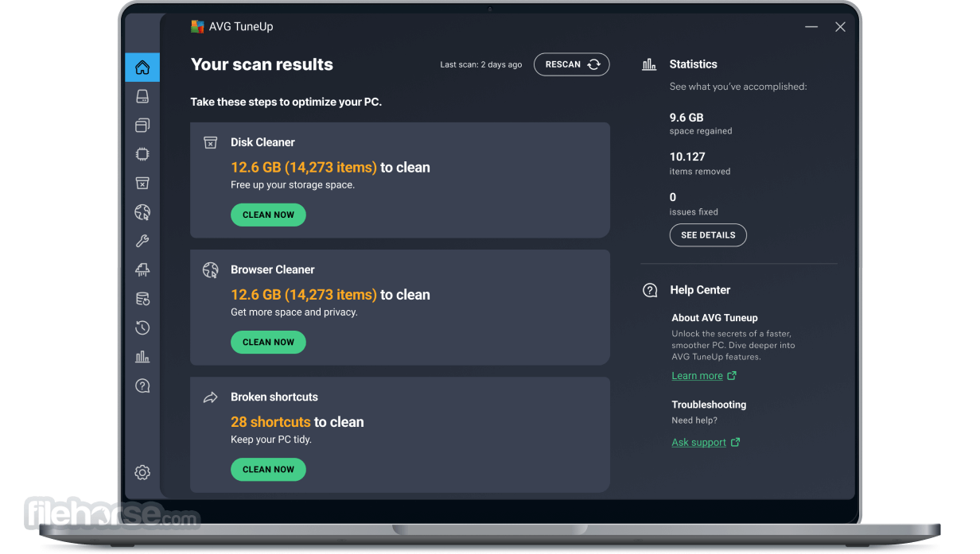Open the CPU chip sidebar icon

pos(142,154)
